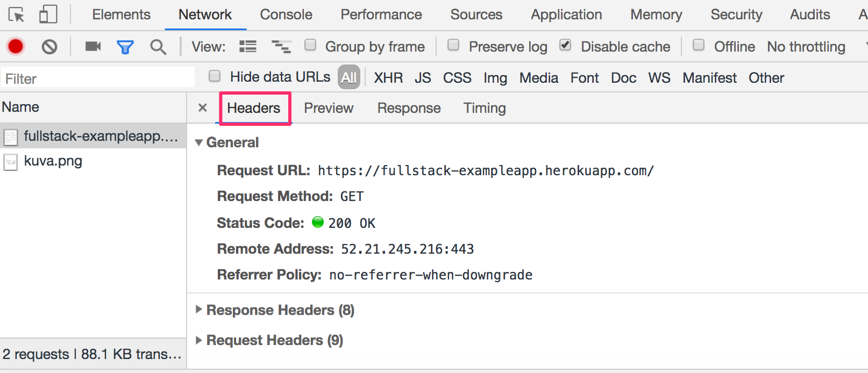Open search with the magnifier icon
The width and height of the screenshot is (868, 373).
[158, 47]
